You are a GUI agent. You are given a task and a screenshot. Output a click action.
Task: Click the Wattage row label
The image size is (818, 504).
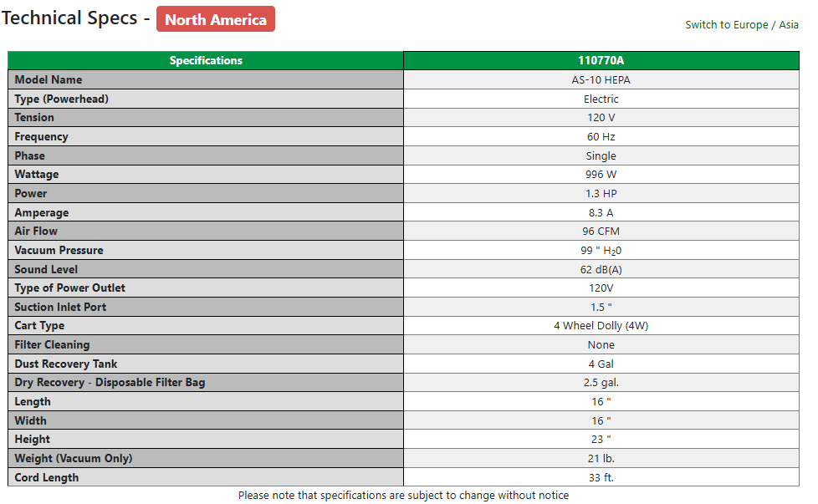(x=37, y=174)
